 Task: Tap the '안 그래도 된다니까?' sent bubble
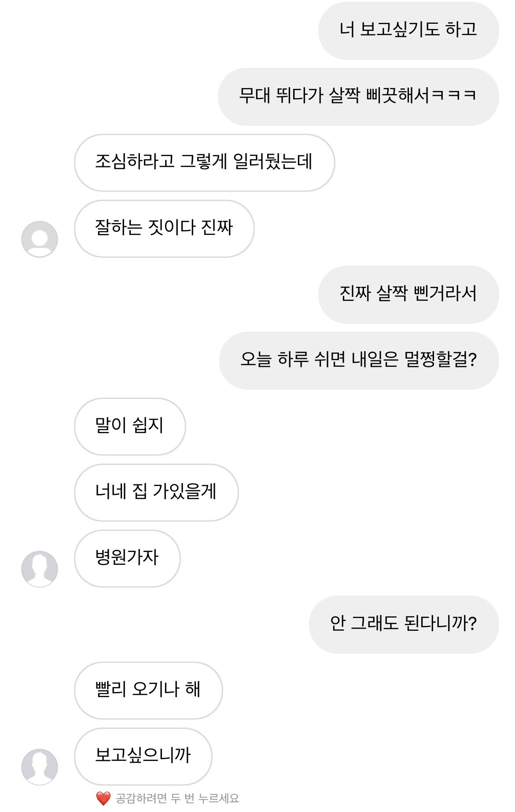coord(404,624)
